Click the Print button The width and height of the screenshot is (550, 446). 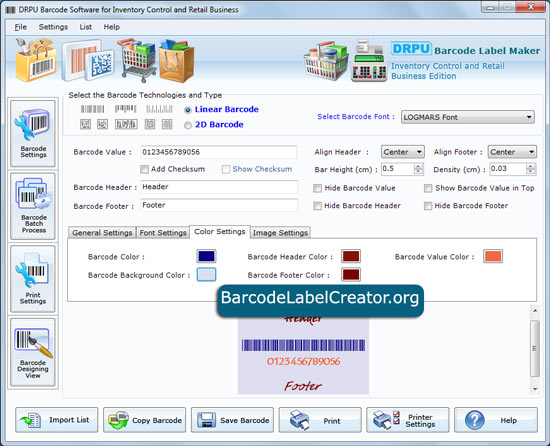320,420
